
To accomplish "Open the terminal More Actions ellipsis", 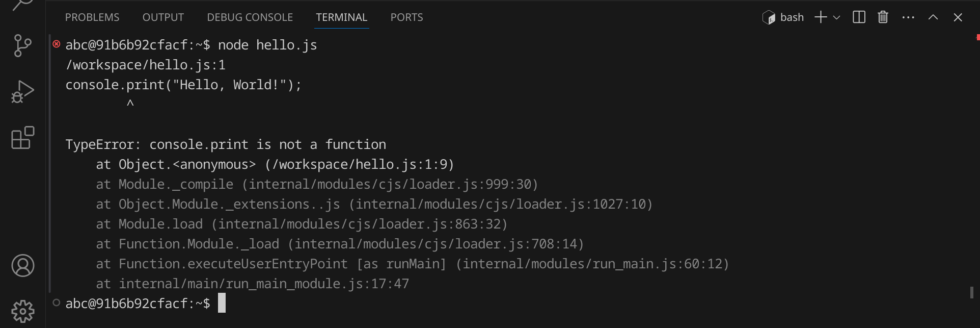I will (908, 17).
